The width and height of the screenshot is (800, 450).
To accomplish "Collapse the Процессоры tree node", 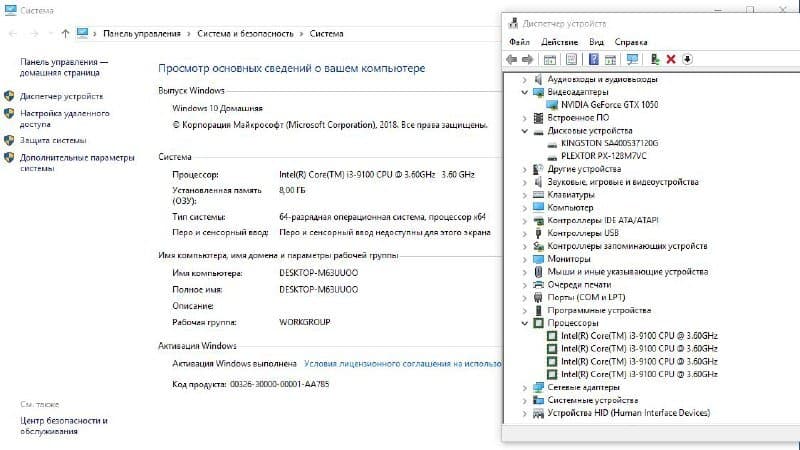I will point(525,323).
